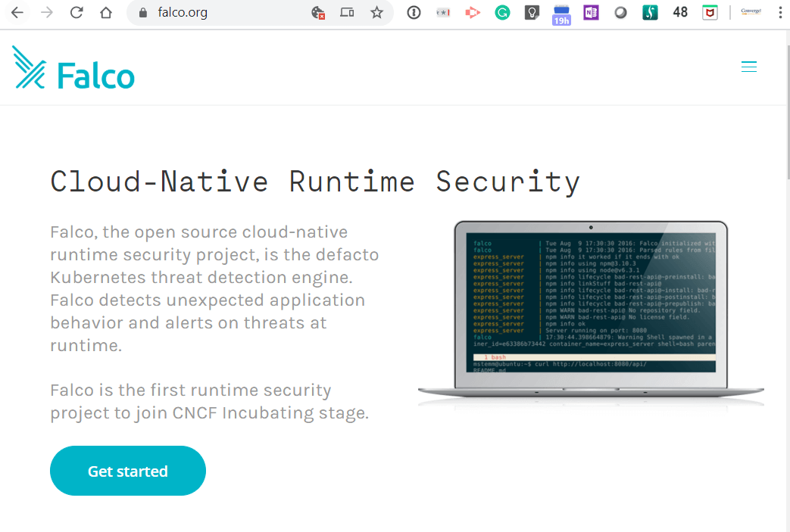The width and height of the screenshot is (790, 532).
Task: Click the Falco logo in the header
Action: click(x=73, y=67)
